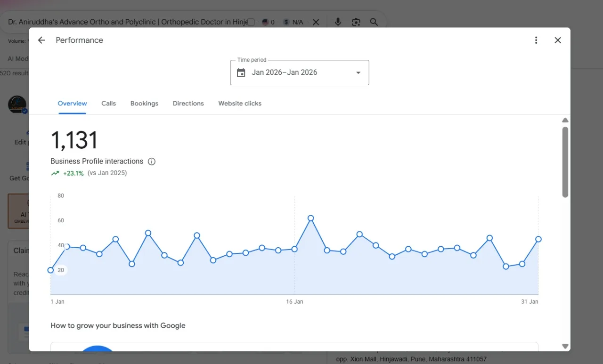This screenshot has height=364, width=603.
Task: Toggle the checkbox in the search bar
Action: 251,22
